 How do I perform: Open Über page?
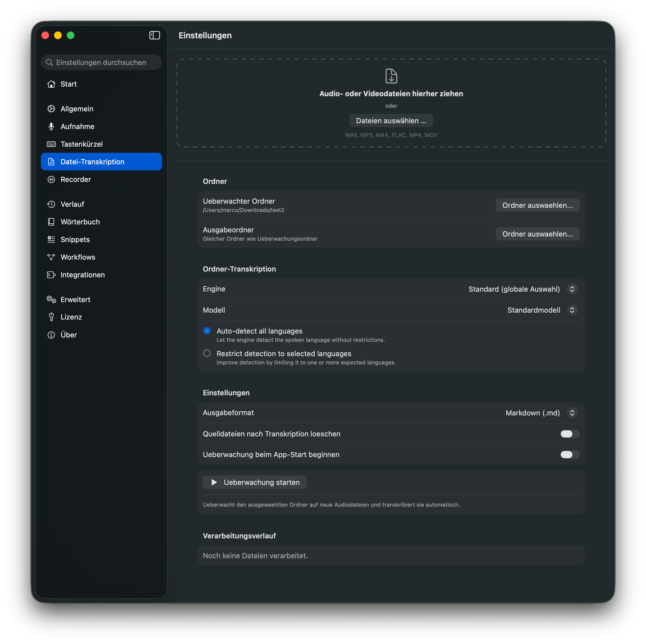pyautogui.click(x=101, y=335)
